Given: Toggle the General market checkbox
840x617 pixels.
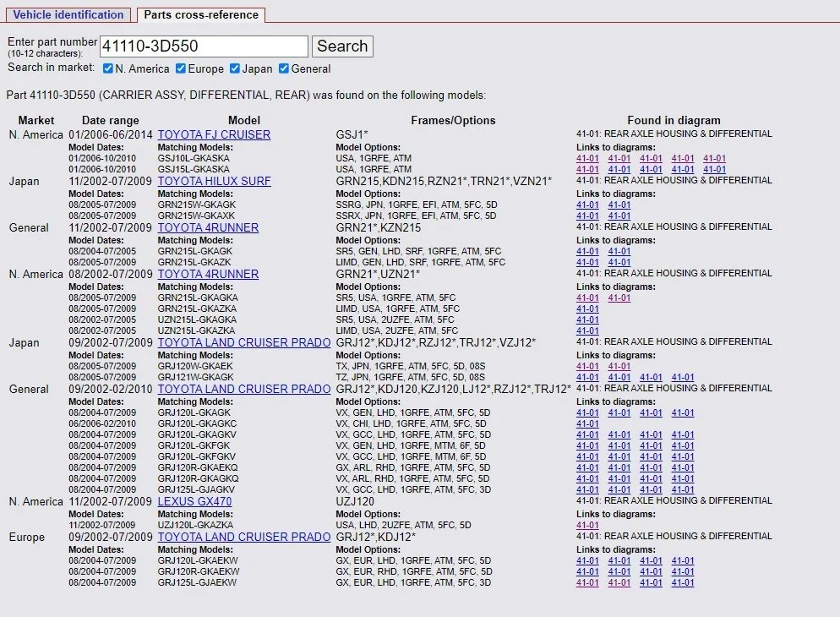Looking at the screenshot, I should coord(284,68).
